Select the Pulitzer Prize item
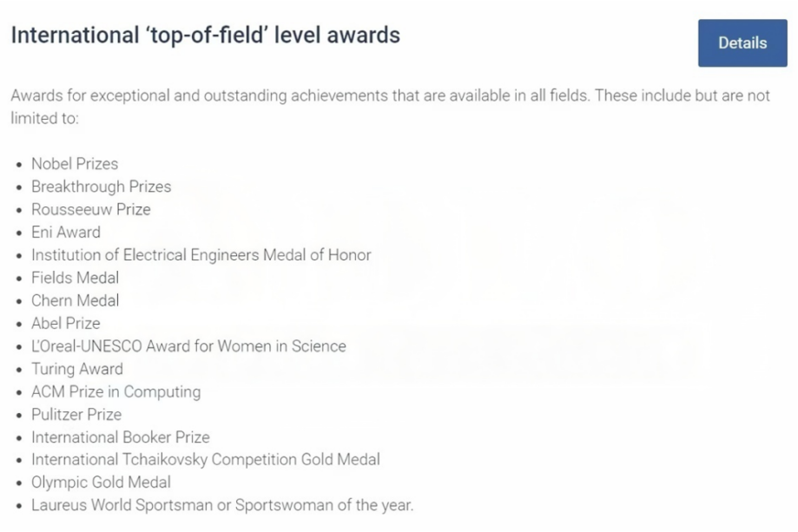This screenshot has width=798, height=532. point(77,415)
